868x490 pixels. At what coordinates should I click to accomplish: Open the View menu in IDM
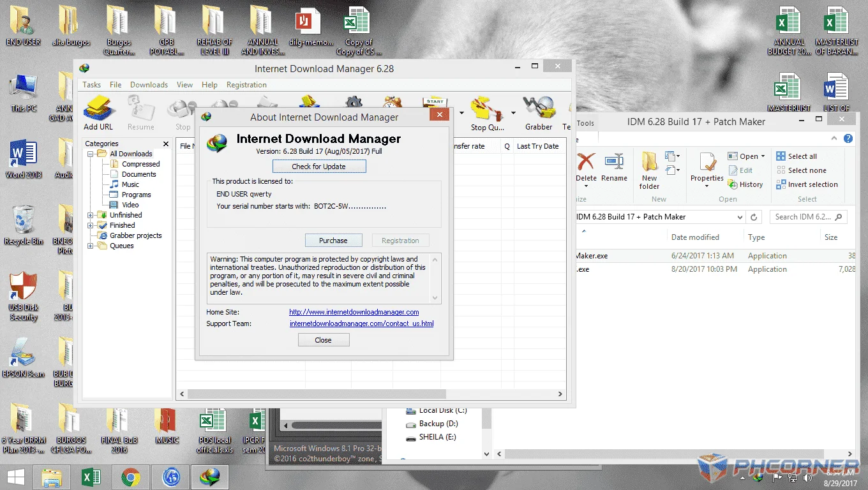click(x=184, y=85)
